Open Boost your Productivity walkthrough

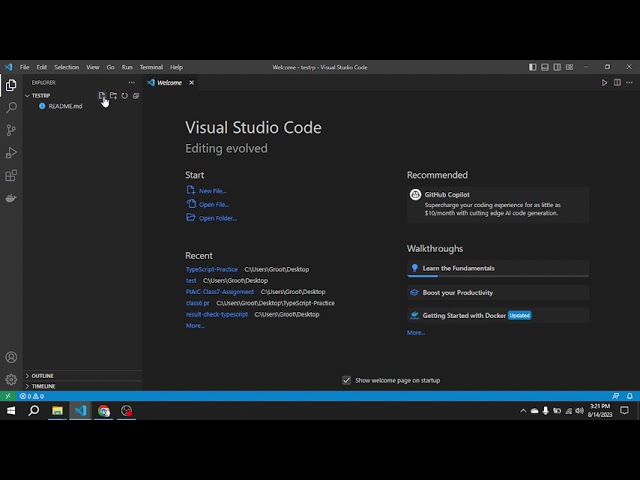pyautogui.click(x=498, y=293)
